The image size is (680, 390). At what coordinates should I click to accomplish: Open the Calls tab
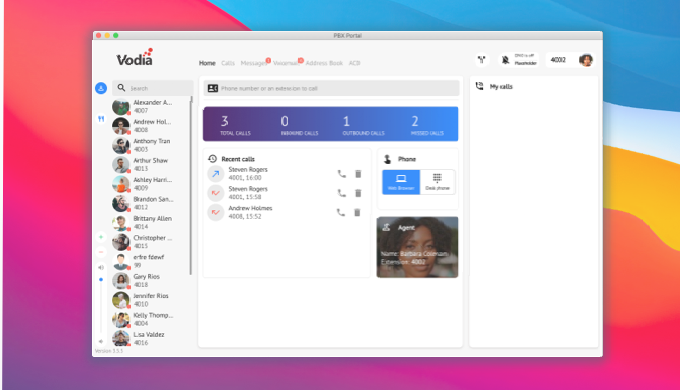(228, 63)
